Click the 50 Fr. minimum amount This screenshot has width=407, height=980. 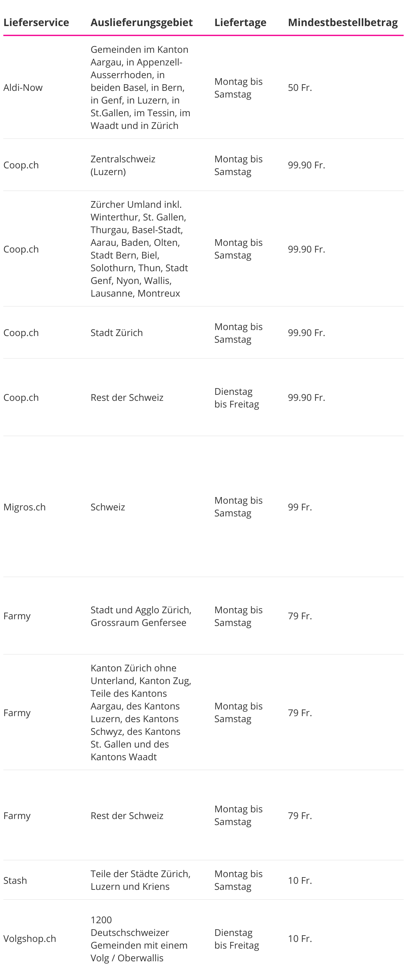point(300,88)
